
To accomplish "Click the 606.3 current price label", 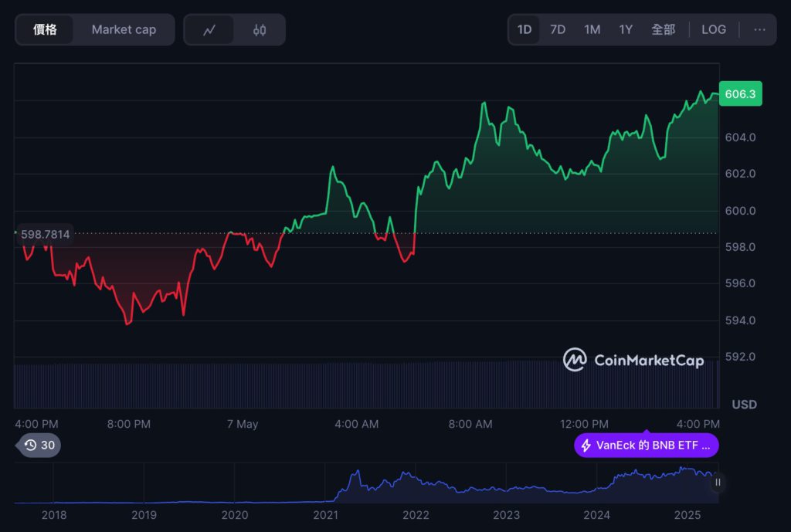I will click(x=740, y=94).
